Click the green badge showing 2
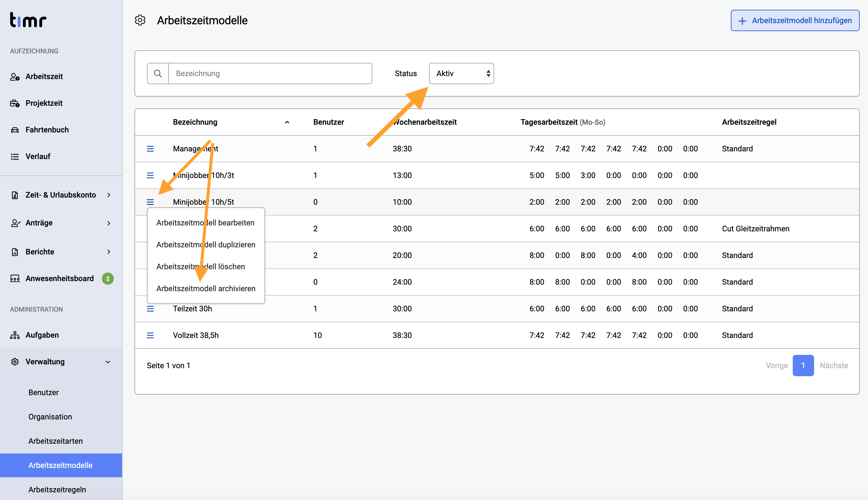This screenshot has width=868, height=500. pos(108,278)
